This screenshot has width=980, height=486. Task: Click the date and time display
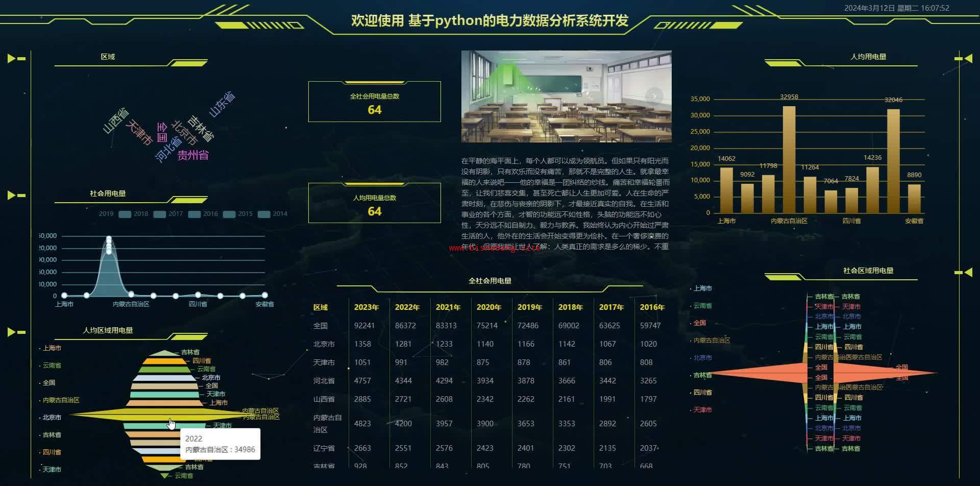click(897, 8)
